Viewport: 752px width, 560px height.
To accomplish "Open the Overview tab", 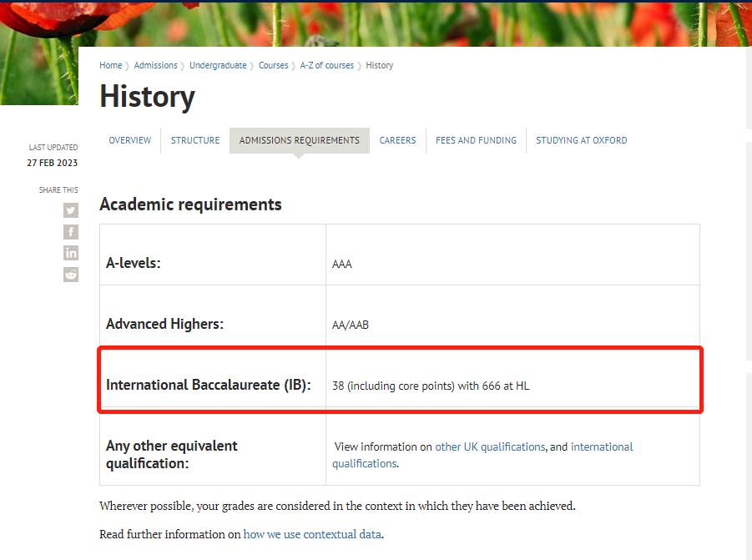I will point(130,140).
